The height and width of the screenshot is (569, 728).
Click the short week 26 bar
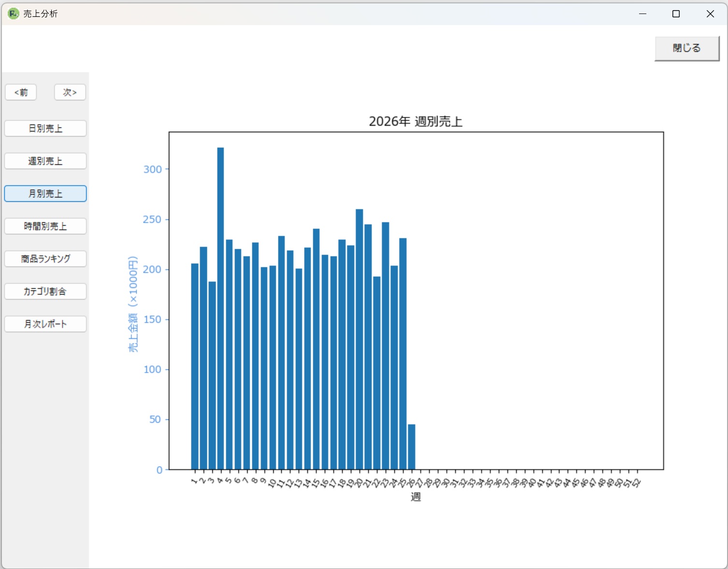pos(411,447)
